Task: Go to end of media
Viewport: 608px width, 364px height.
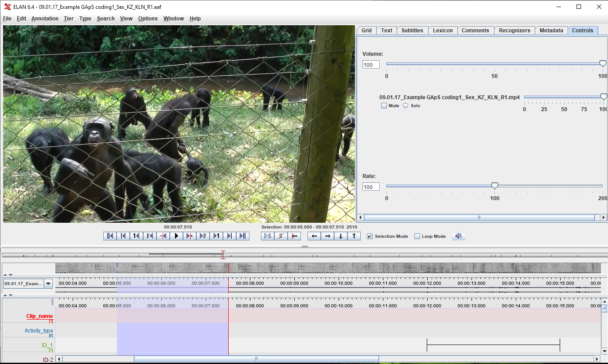Action: pyautogui.click(x=243, y=236)
